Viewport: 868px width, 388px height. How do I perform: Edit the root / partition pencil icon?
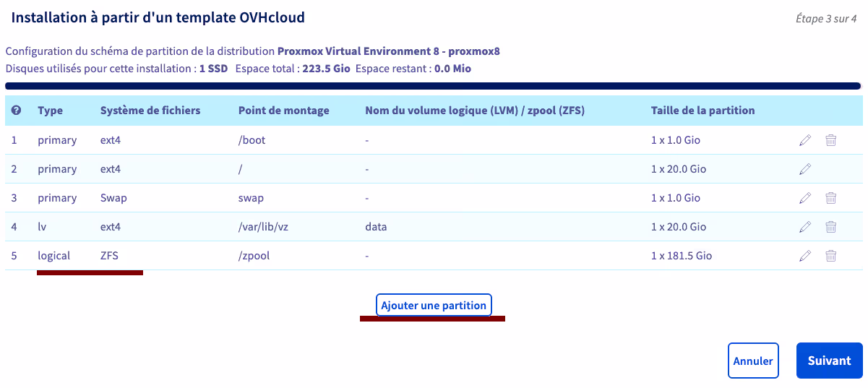click(805, 169)
